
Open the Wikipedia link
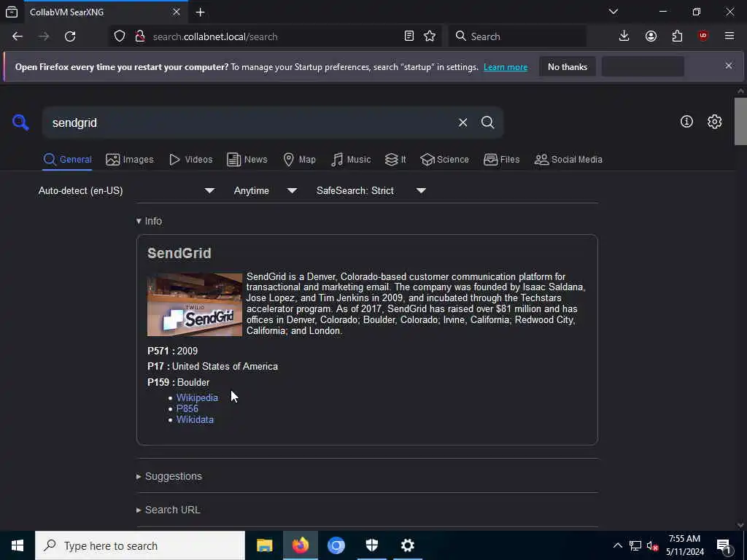[197, 397]
